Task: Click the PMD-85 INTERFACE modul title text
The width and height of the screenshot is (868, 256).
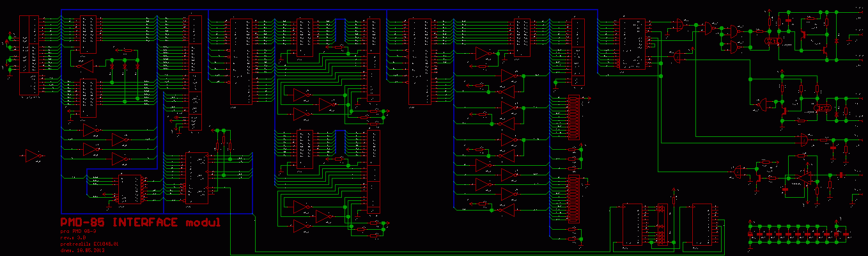Action: (x=140, y=223)
